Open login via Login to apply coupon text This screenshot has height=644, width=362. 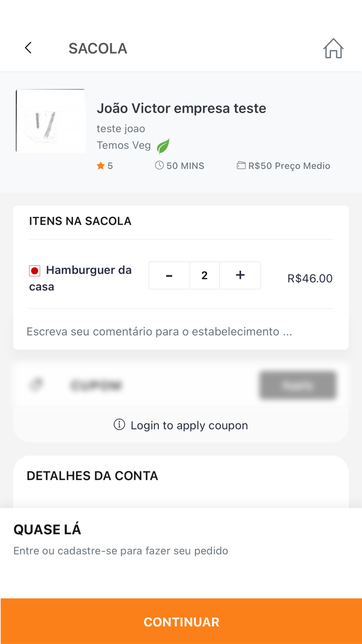[189, 425]
